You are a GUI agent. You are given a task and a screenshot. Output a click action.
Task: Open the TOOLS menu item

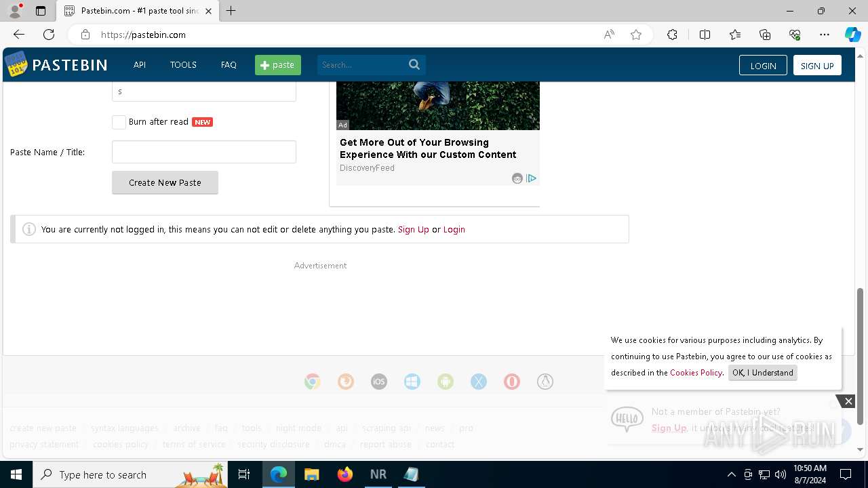[x=183, y=65]
